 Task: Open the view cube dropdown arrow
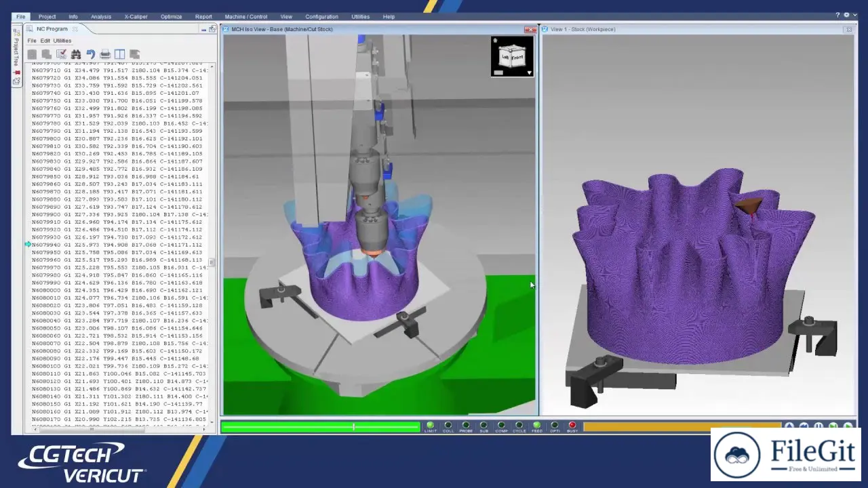pos(529,73)
